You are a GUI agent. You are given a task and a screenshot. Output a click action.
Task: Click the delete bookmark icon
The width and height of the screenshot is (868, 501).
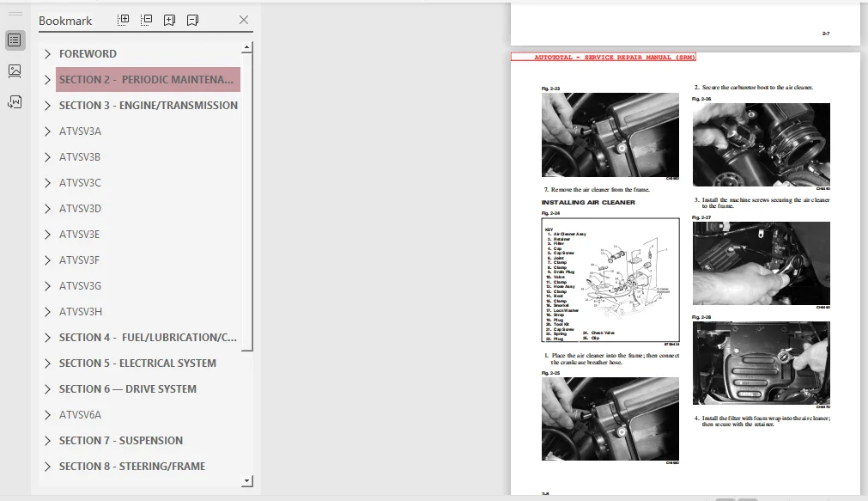coord(192,20)
